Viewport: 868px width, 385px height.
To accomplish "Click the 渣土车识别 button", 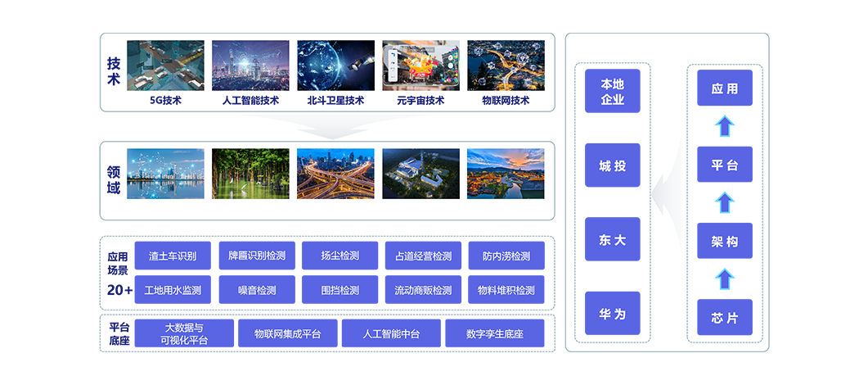I will [173, 256].
